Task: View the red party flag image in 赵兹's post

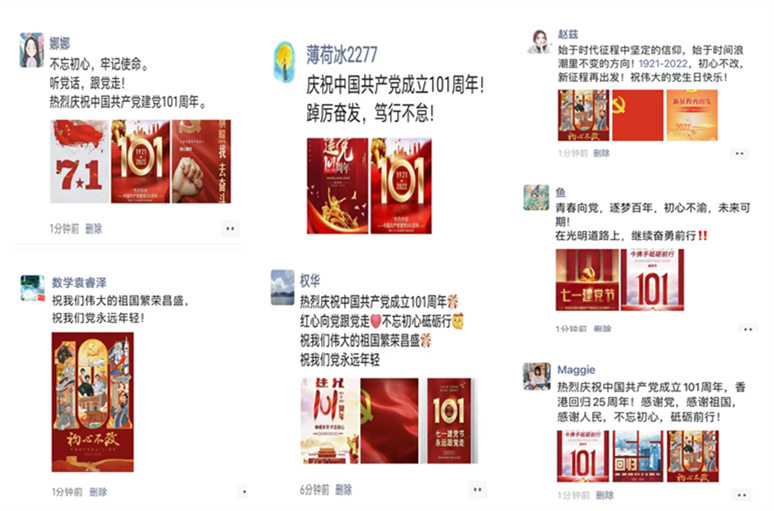Action: point(638,115)
